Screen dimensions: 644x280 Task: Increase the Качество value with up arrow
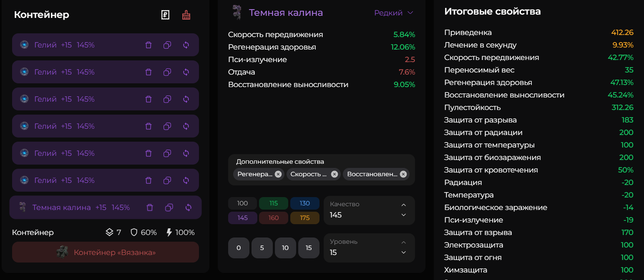(403, 205)
